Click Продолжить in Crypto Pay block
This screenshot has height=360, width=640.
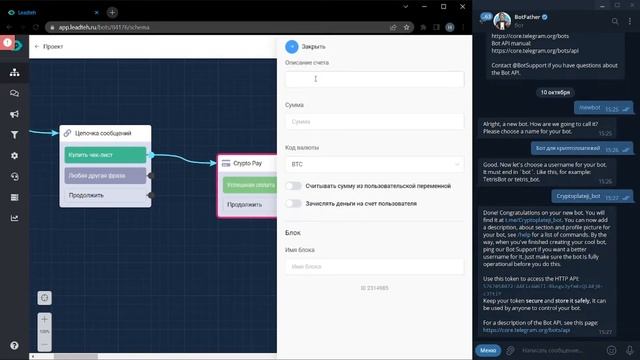[x=250, y=204]
